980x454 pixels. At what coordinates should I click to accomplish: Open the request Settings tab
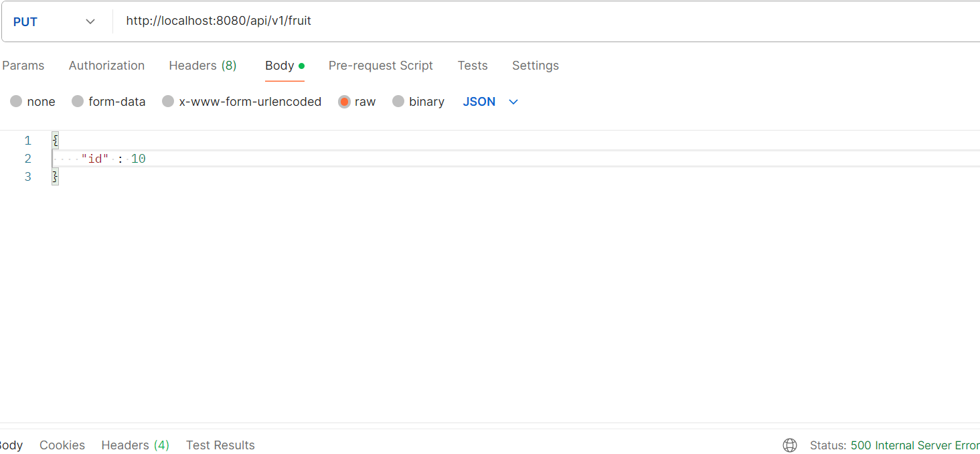[x=536, y=66]
